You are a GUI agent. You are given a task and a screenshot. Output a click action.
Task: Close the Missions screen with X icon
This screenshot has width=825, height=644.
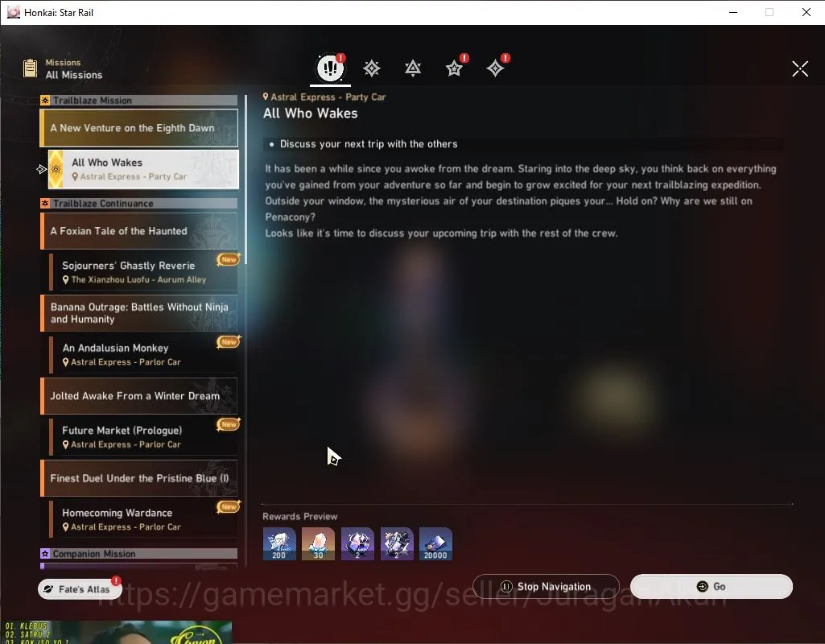coord(800,68)
